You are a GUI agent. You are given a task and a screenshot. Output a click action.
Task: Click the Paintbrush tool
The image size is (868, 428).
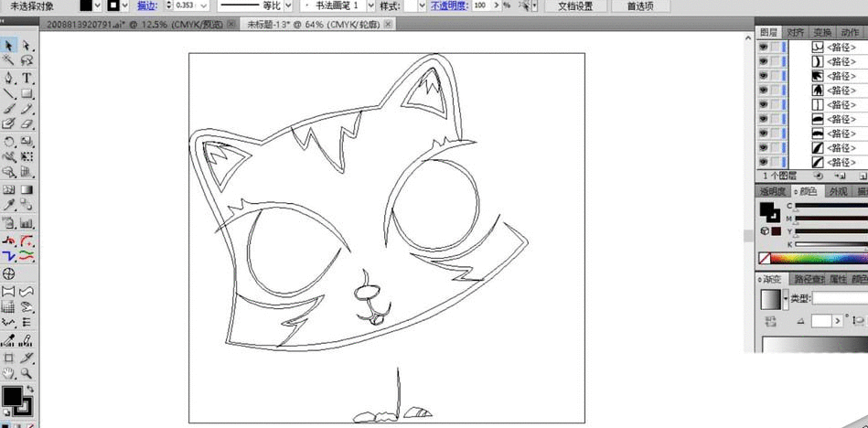point(9,108)
